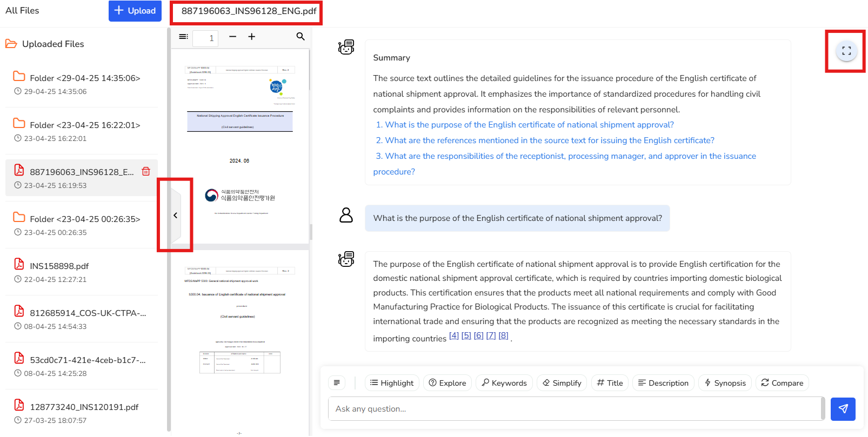
Task: Click the Compare action button
Action: point(782,383)
